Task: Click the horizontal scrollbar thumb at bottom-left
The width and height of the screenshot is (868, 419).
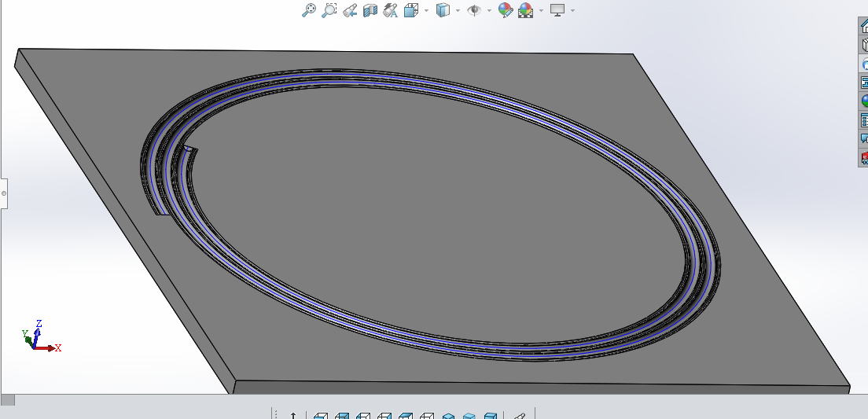Action: point(8,399)
